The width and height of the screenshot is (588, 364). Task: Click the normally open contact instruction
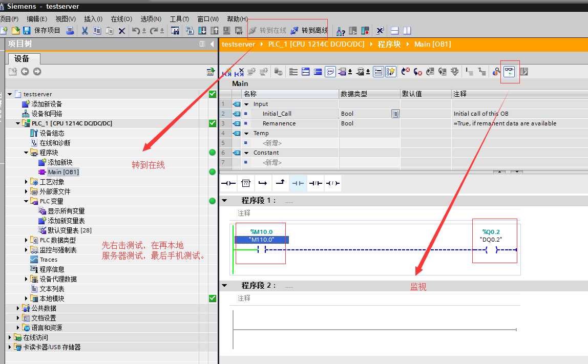pyautogui.click(x=298, y=183)
